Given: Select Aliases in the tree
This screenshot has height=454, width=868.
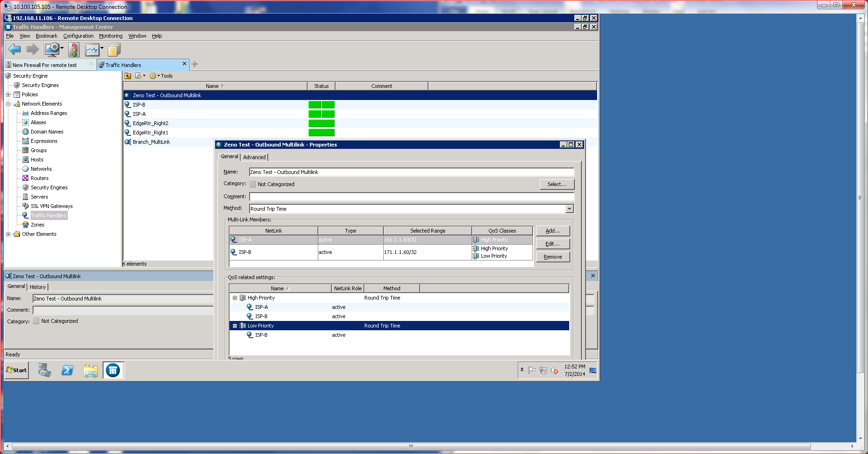Looking at the screenshot, I should pos(38,122).
